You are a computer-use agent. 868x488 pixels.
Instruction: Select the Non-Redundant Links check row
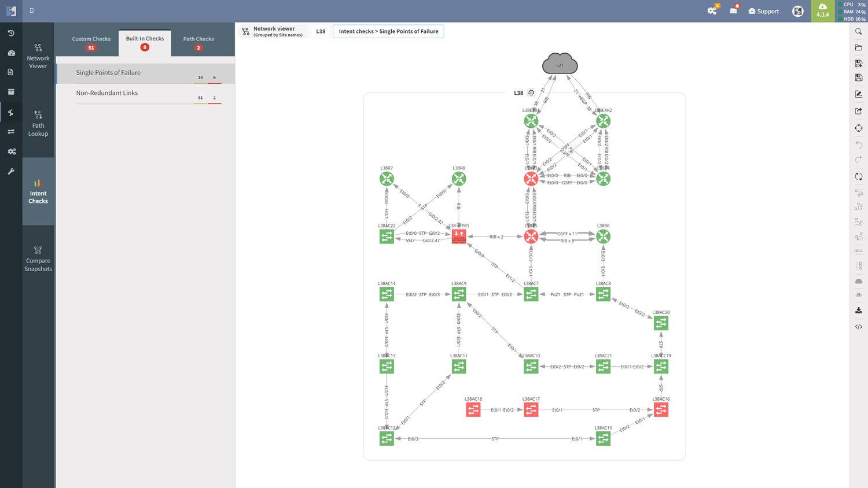tap(145, 93)
